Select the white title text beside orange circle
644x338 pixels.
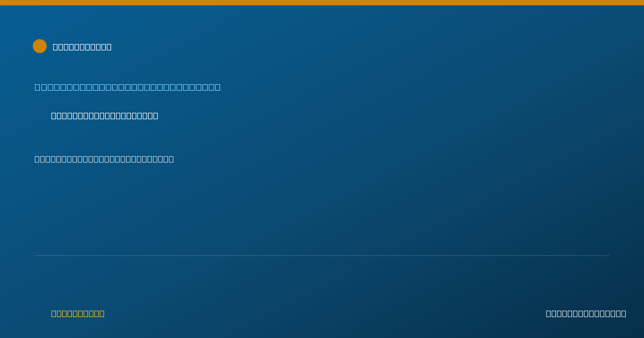[x=82, y=47]
